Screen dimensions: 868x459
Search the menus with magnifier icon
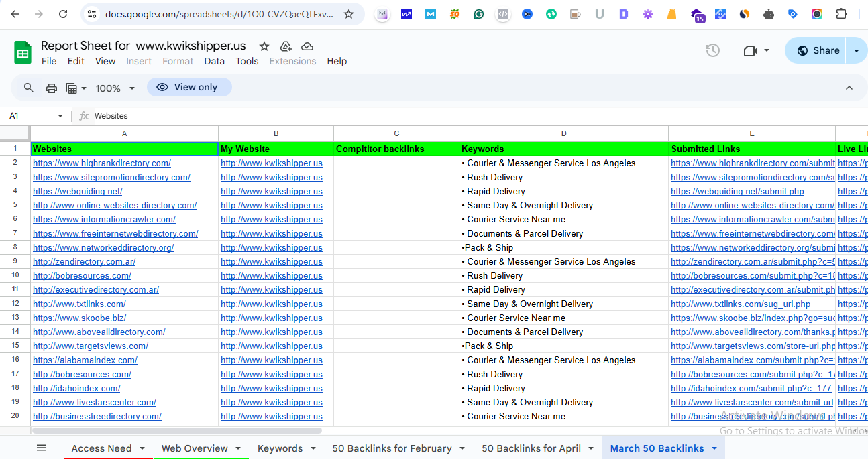coord(29,88)
